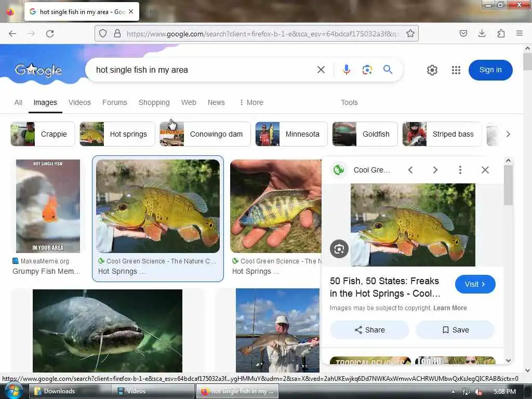Expand the More search filters menu
The width and height of the screenshot is (532, 399).
tap(251, 102)
